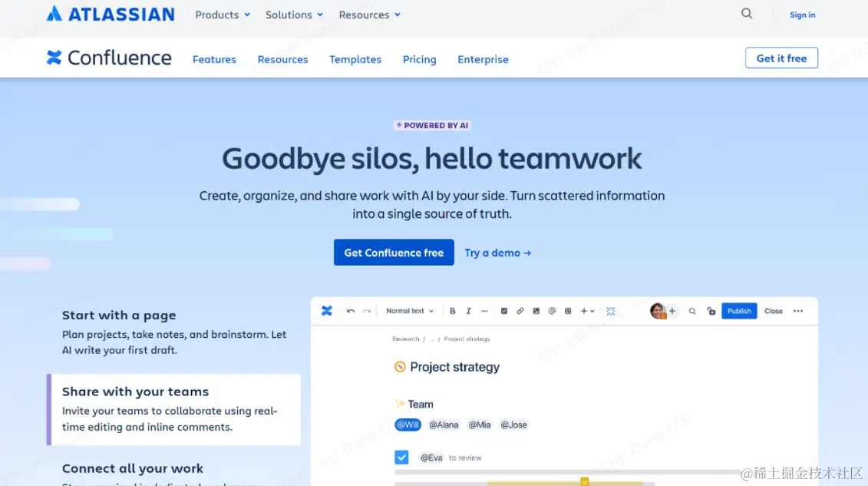This screenshot has height=486, width=868.
Task: Open Resources in the Confluence sub-navigation
Action: coord(283,59)
